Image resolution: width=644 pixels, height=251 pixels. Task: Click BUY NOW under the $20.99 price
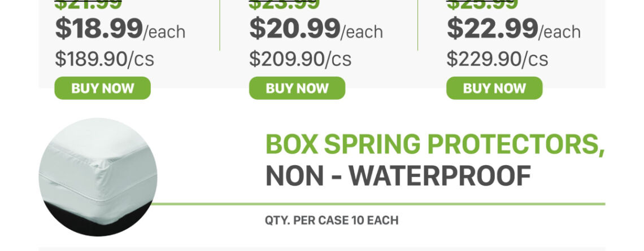297,88
